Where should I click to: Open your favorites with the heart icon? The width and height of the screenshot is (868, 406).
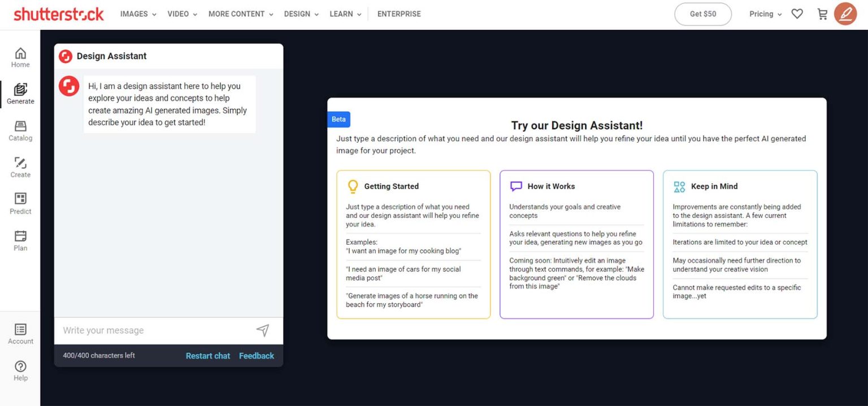click(797, 14)
